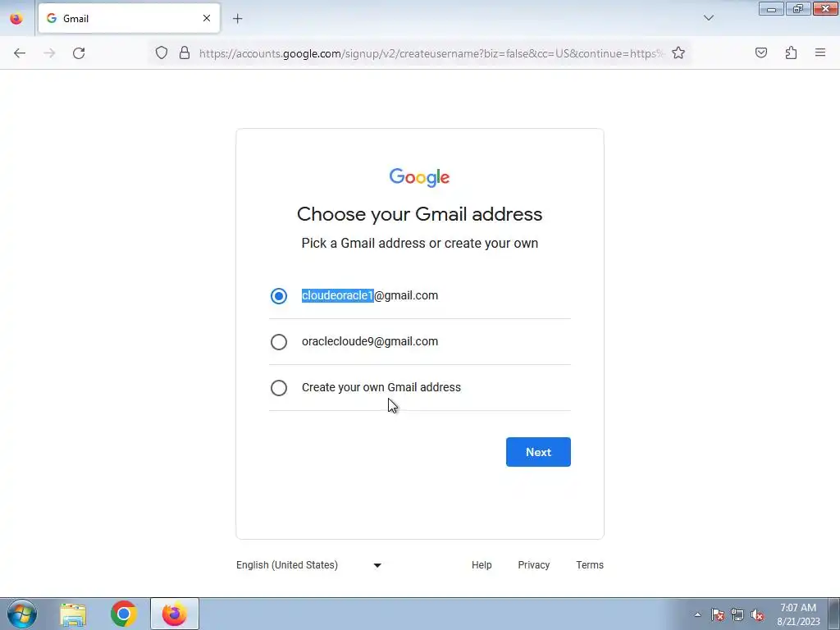This screenshot has height=630, width=840.
Task: Open a new tab with plus icon
Action: (237, 19)
